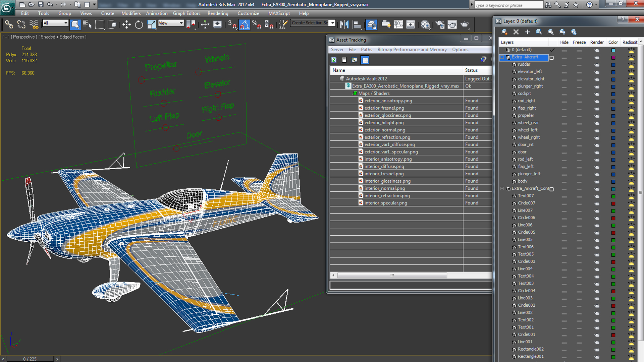The image size is (644, 362).
Task: Click the Name column header in Asset Tracking
Action: coord(396,70)
